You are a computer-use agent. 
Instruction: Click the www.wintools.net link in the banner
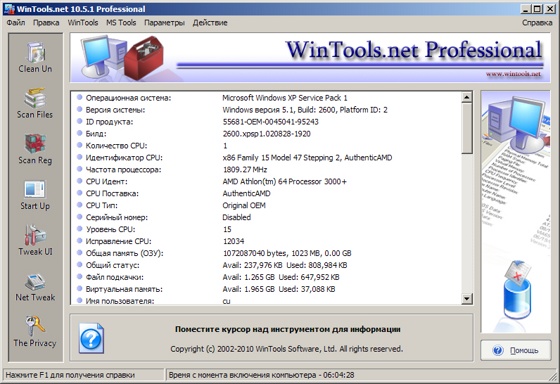pyautogui.click(x=513, y=74)
